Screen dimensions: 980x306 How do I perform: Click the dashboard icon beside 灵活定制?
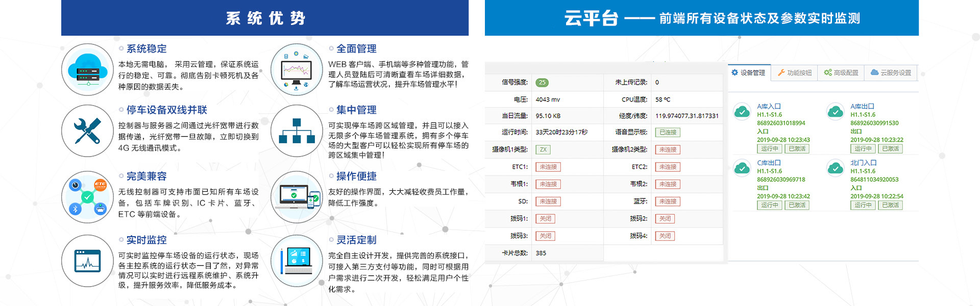coord(297,261)
